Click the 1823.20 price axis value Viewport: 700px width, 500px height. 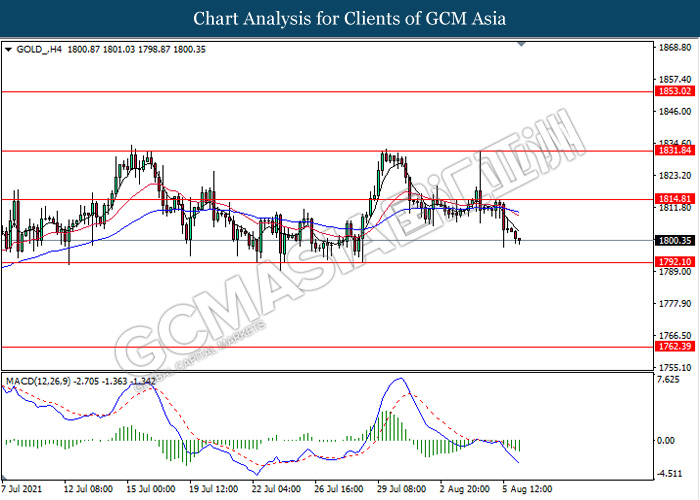675,175
